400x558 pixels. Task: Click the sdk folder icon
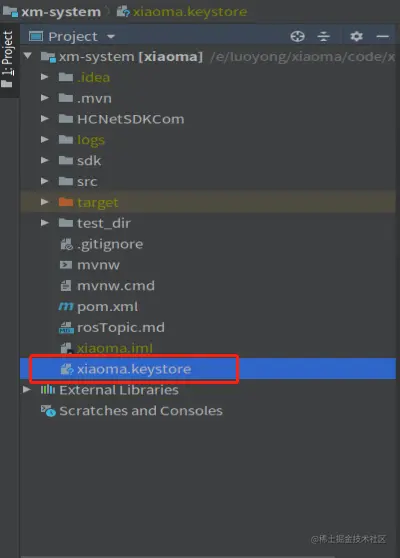tap(66, 160)
